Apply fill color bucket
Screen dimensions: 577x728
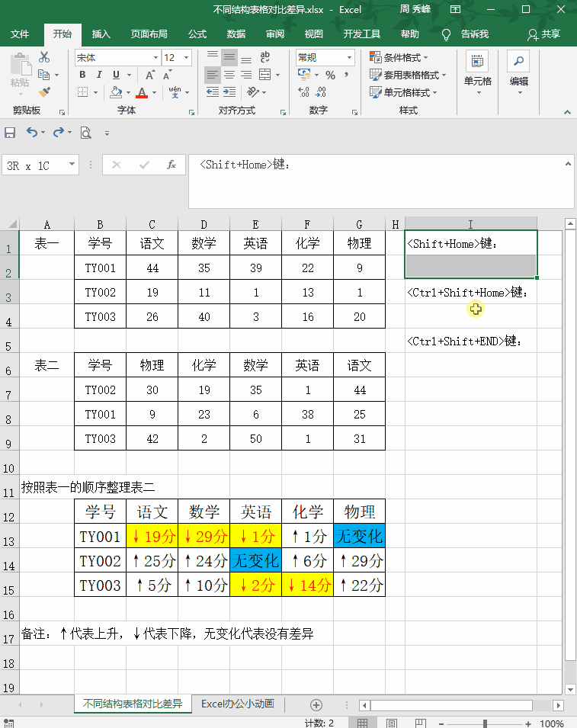pos(116,92)
